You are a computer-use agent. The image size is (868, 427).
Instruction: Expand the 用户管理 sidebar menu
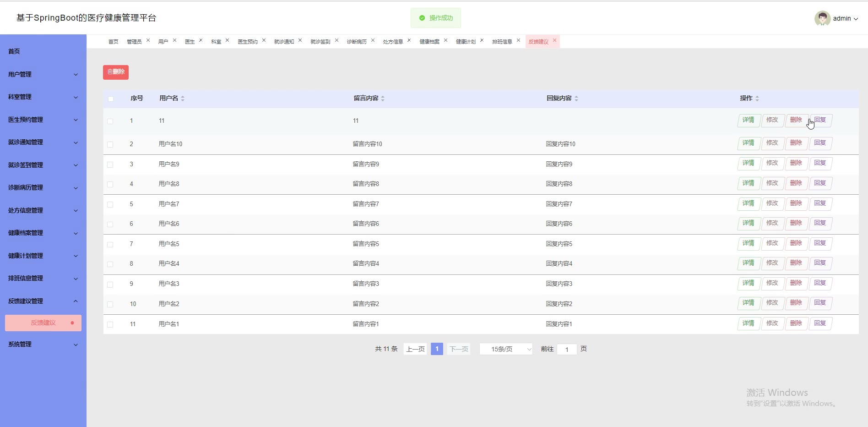coord(43,74)
